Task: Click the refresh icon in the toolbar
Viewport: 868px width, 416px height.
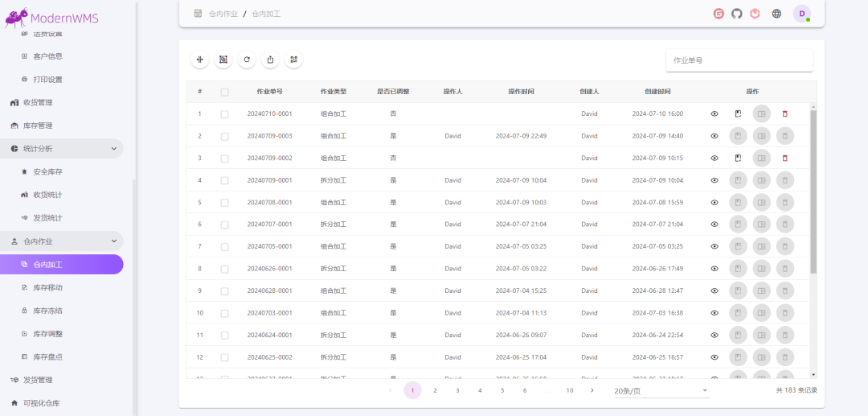Action: pyautogui.click(x=247, y=60)
